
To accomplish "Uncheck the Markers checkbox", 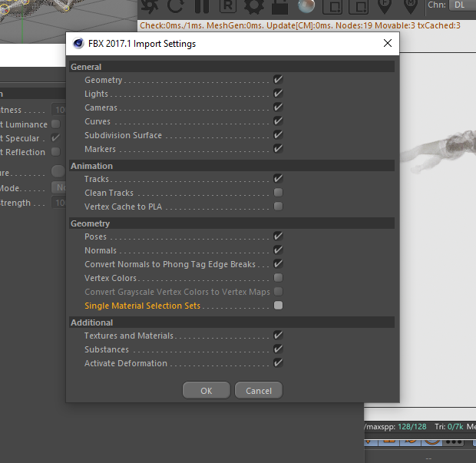I will (278, 148).
